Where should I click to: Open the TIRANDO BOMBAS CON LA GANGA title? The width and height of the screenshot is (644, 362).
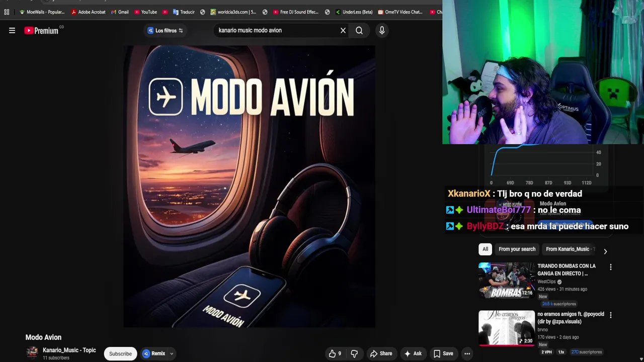pos(567,269)
